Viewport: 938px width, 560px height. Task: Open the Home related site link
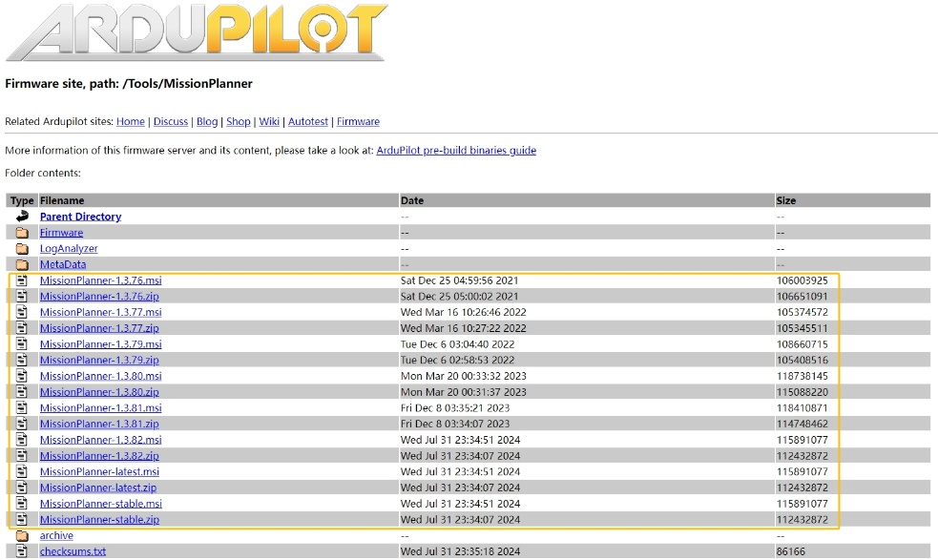pos(131,121)
